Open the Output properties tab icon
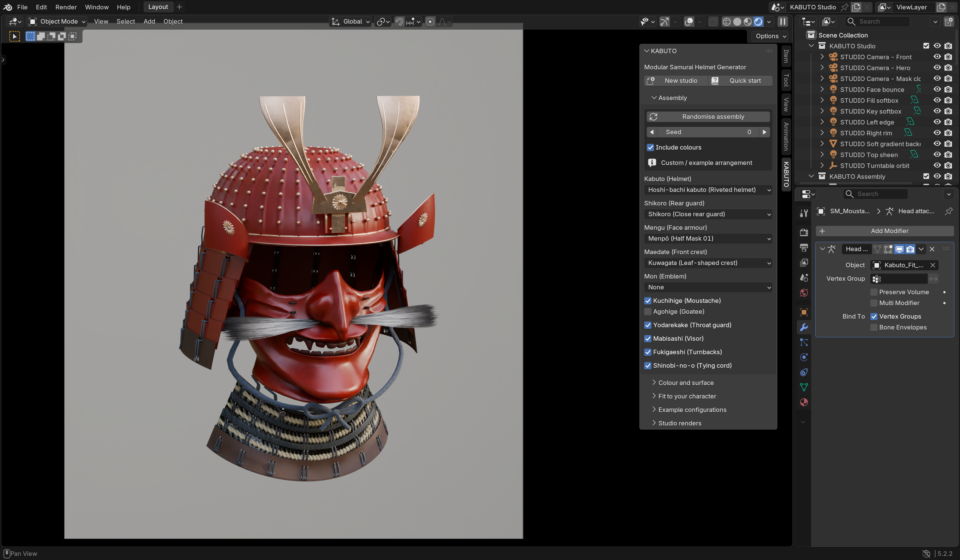960x560 pixels. pyautogui.click(x=804, y=247)
